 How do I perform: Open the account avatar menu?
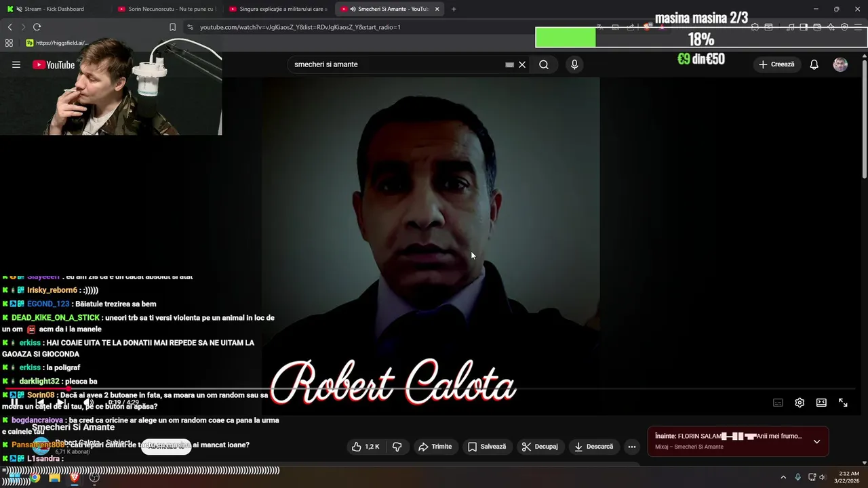840,64
